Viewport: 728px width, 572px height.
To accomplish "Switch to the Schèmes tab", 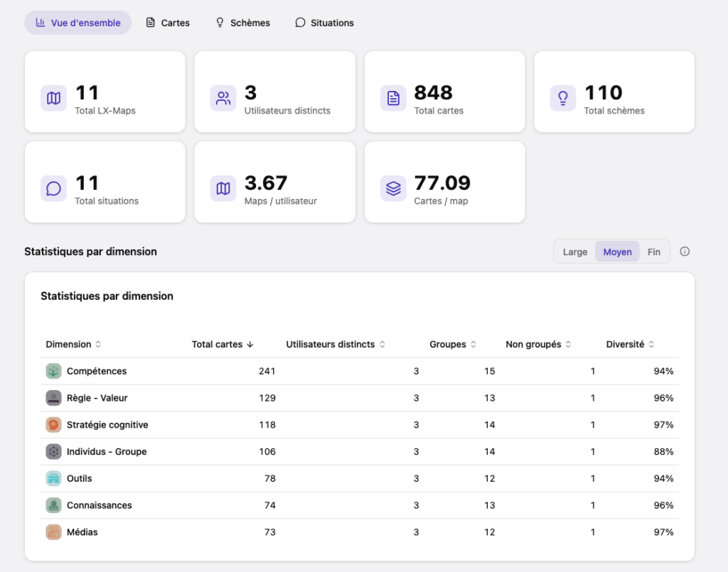I will point(243,23).
